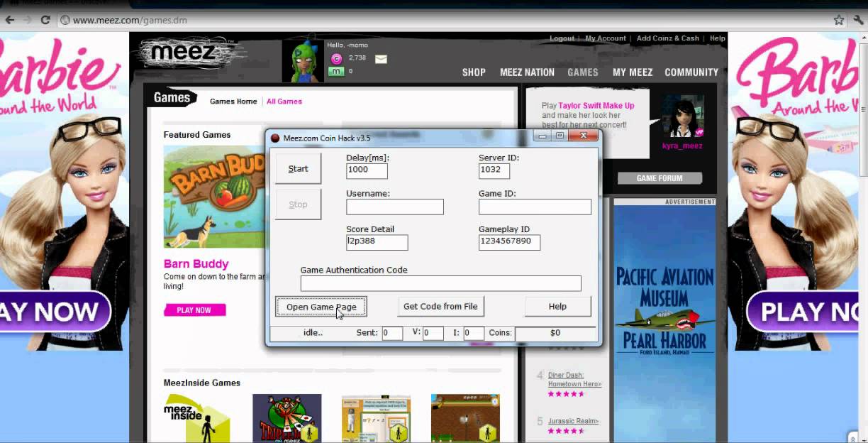Click the disabled Stop button
868x443 pixels.
[x=298, y=204]
